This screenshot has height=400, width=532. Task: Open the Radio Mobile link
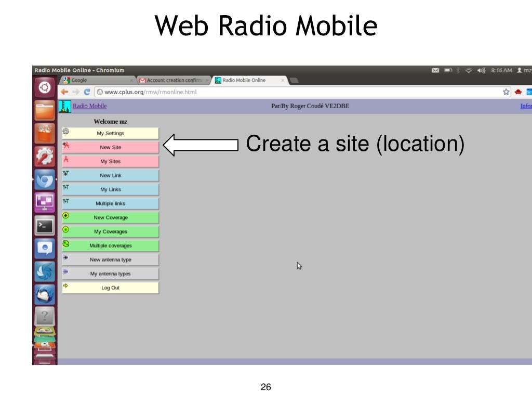[x=89, y=106]
